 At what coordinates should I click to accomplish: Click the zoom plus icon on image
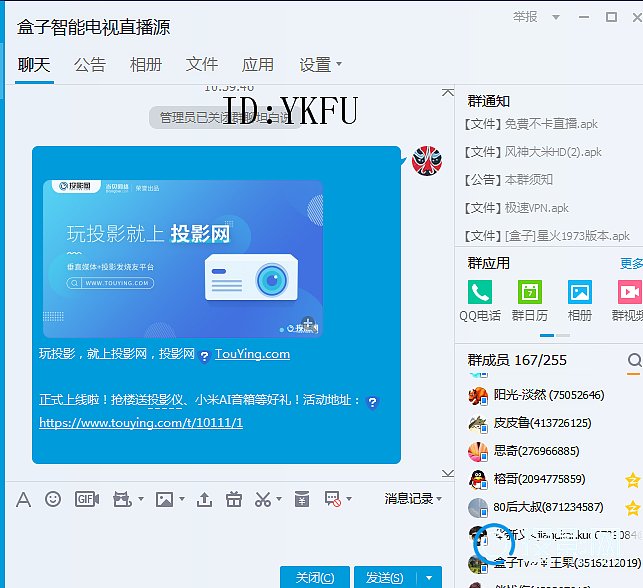tap(308, 322)
